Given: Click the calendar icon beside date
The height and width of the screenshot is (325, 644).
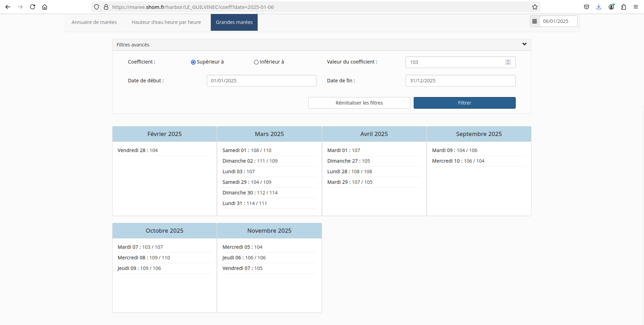Looking at the screenshot, I should pos(534,21).
